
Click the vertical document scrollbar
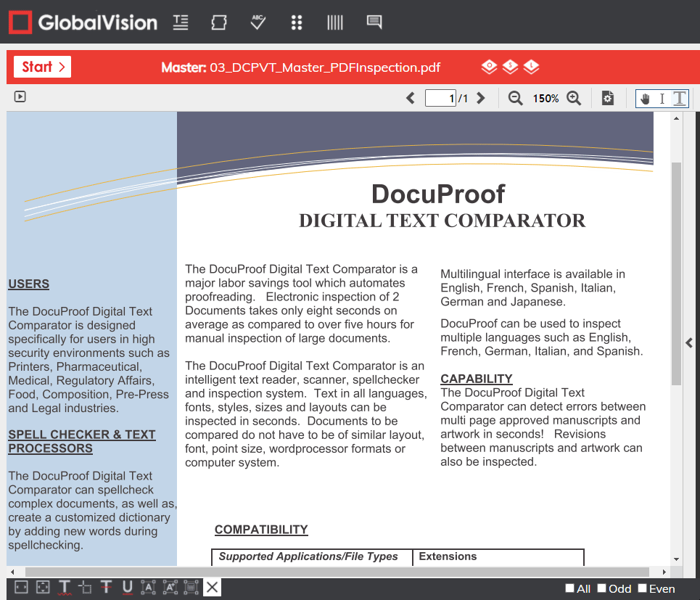tap(676, 273)
